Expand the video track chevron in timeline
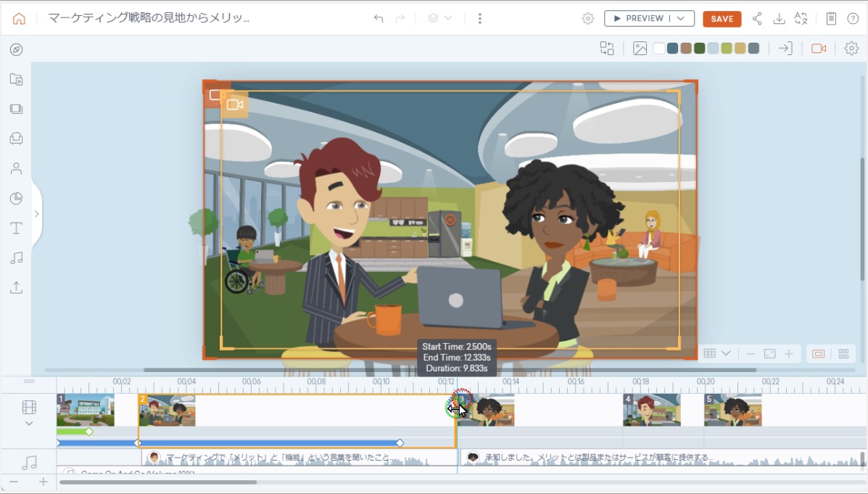Image resolution: width=868 pixels, height=494 pixels. [x=29, y=424]
